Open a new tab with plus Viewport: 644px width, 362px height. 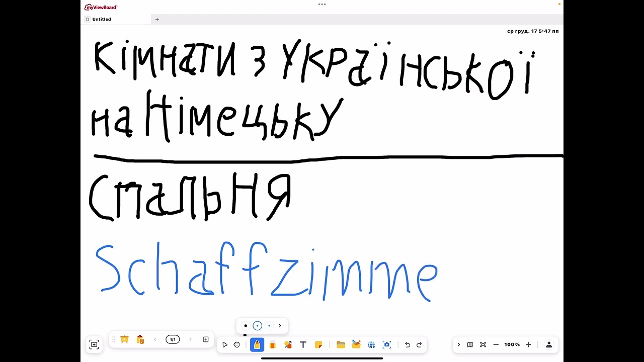point(157,19)
